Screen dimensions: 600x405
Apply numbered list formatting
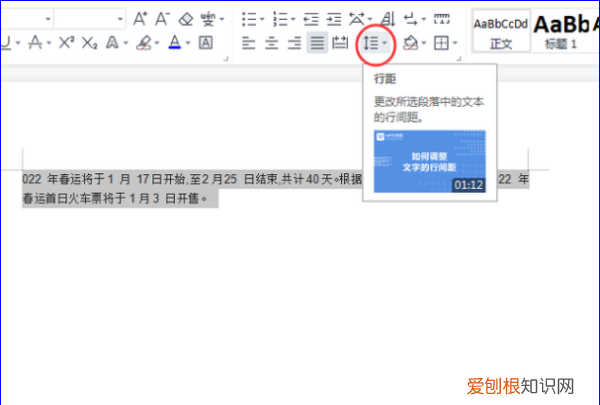280,19
